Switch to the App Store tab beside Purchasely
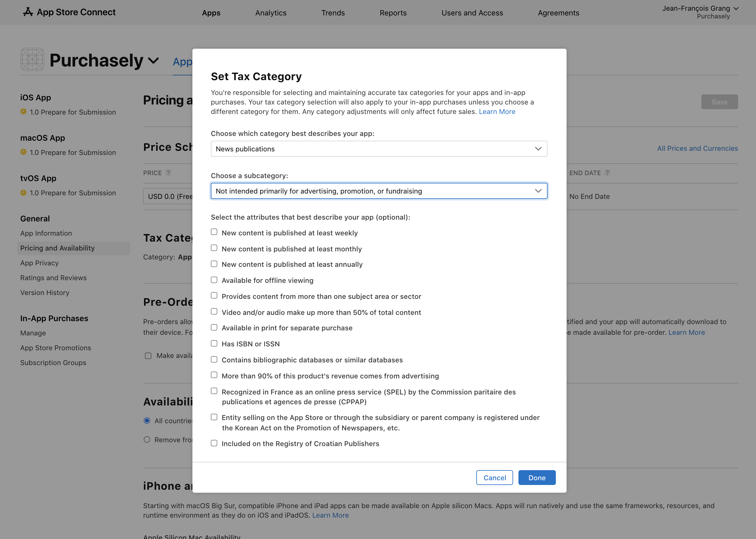 tap(183, 62)
